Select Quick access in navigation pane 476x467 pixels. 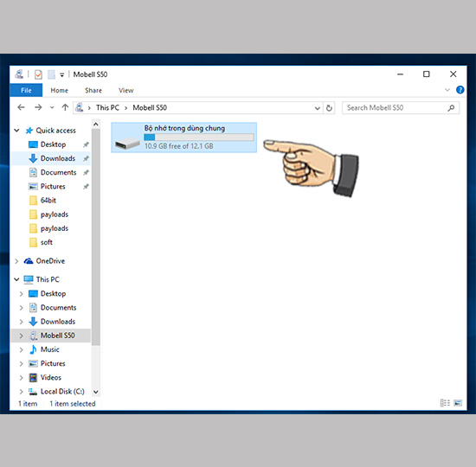point(55,131)
